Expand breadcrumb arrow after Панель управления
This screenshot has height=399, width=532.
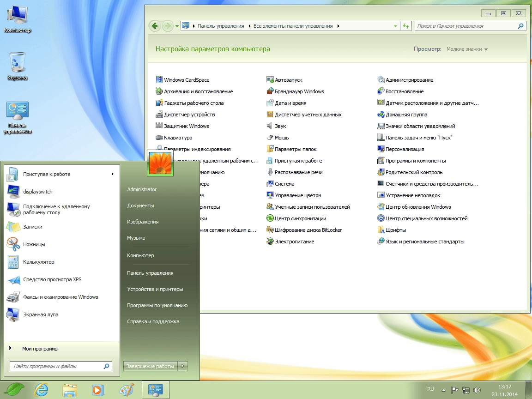point(250,26)
